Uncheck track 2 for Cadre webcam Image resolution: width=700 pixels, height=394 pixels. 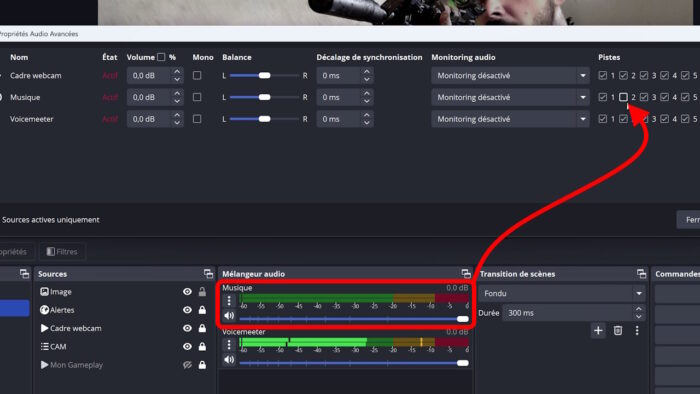[x=623, y=75]
